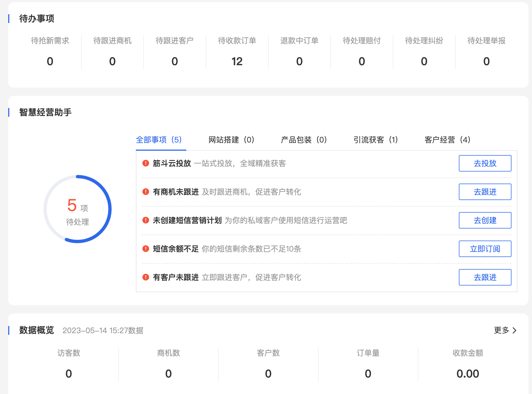Open the 待跟进商机 count
The height and width of the screenshot is (394, 532).
tap(112, 61)
